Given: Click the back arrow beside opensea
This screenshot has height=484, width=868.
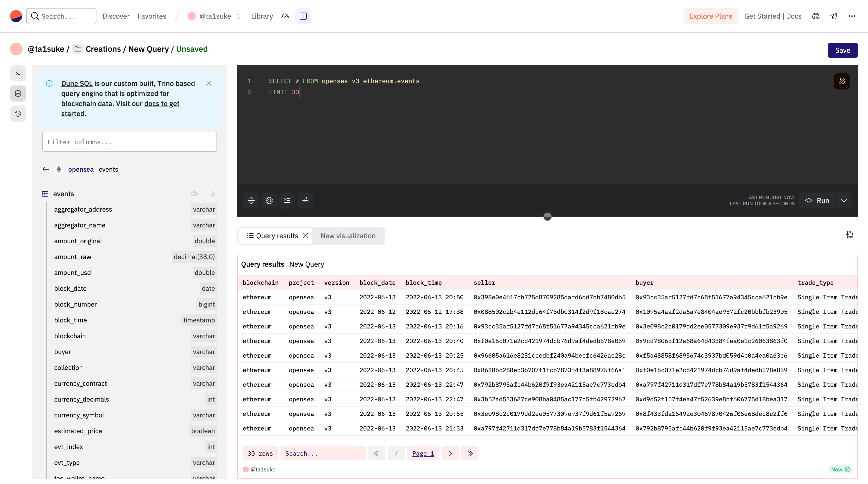Looking at the screenshot, I should coord(45,169).
